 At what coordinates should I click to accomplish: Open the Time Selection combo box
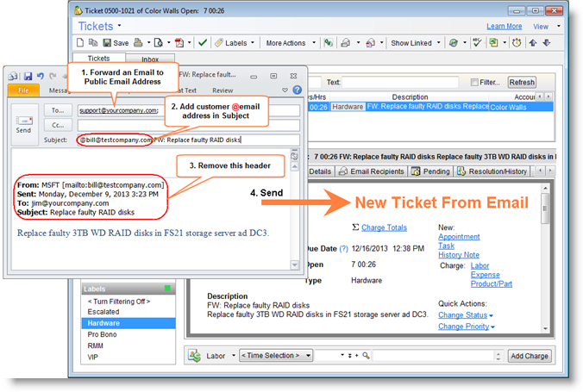pyautogui.click(x=275, y=355)
